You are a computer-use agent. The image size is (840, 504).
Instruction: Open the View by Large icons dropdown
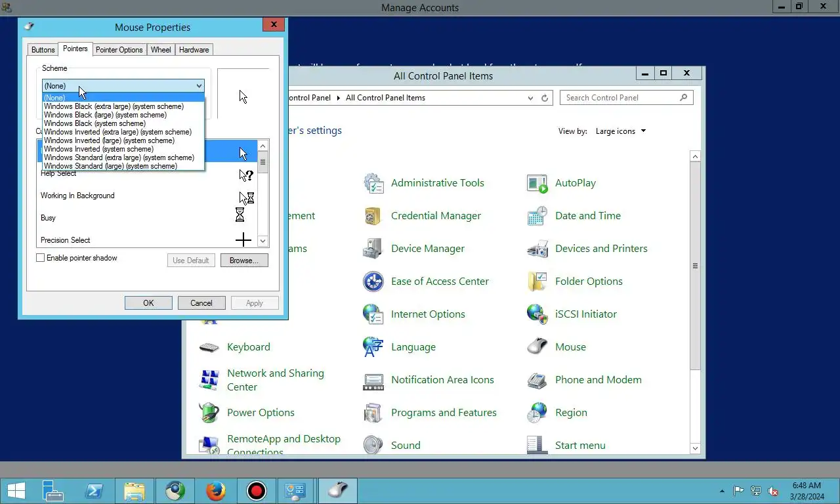pos(621,131)
